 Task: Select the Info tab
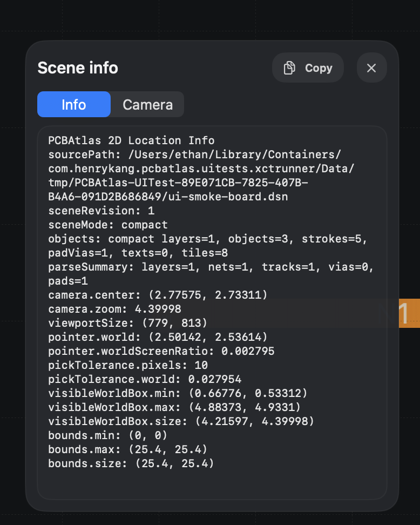pos(73,104)
